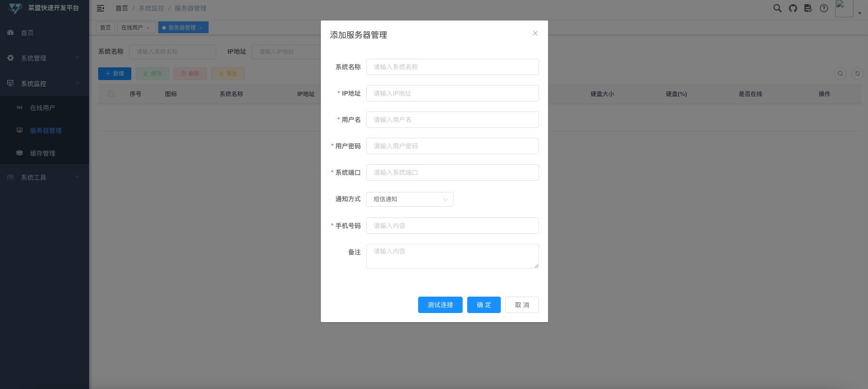Toggle the sidebar collapse hamburger icon

click(x=100, y=8)
